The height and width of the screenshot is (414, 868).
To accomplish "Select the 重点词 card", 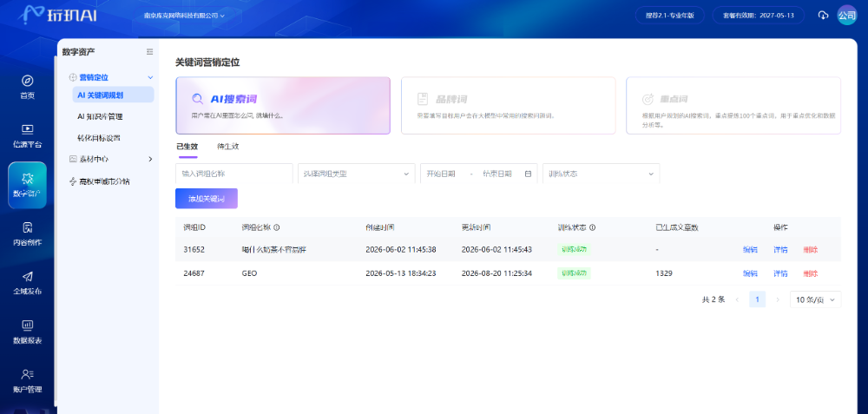I will click(x=733, y=106).
